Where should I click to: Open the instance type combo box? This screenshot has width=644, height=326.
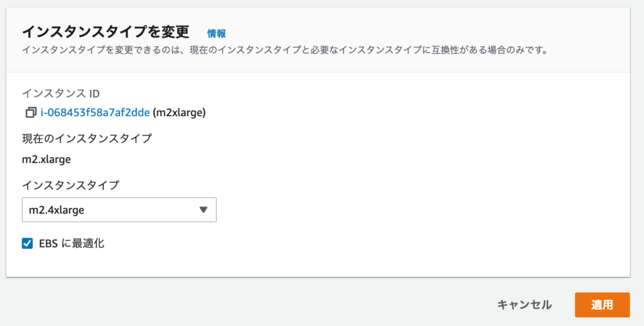(x=119, y=210)
